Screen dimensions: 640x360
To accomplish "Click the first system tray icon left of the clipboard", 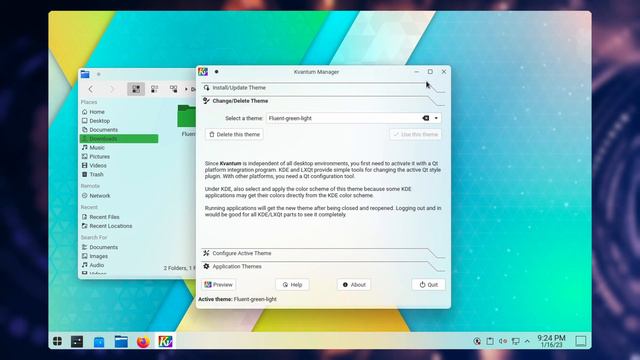I will 477,341.
